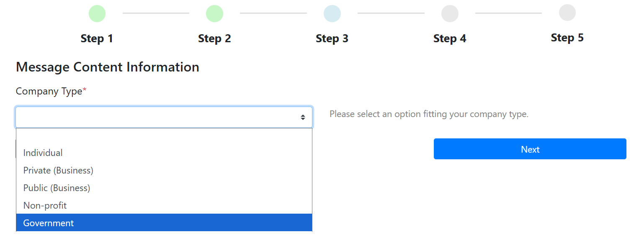Select the Step 3 label
Viewport: 644px width, 245px height.
[332, 38]
